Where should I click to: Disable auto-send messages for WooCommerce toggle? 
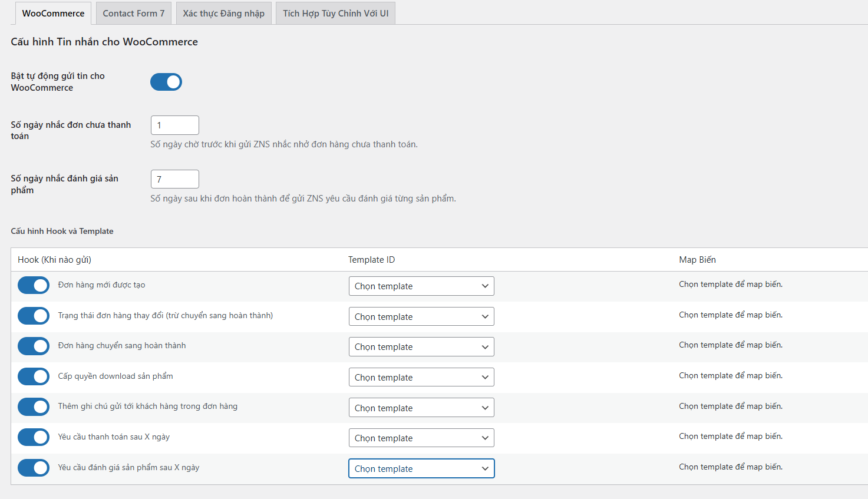pyautogui.click(x=166, y=82)
